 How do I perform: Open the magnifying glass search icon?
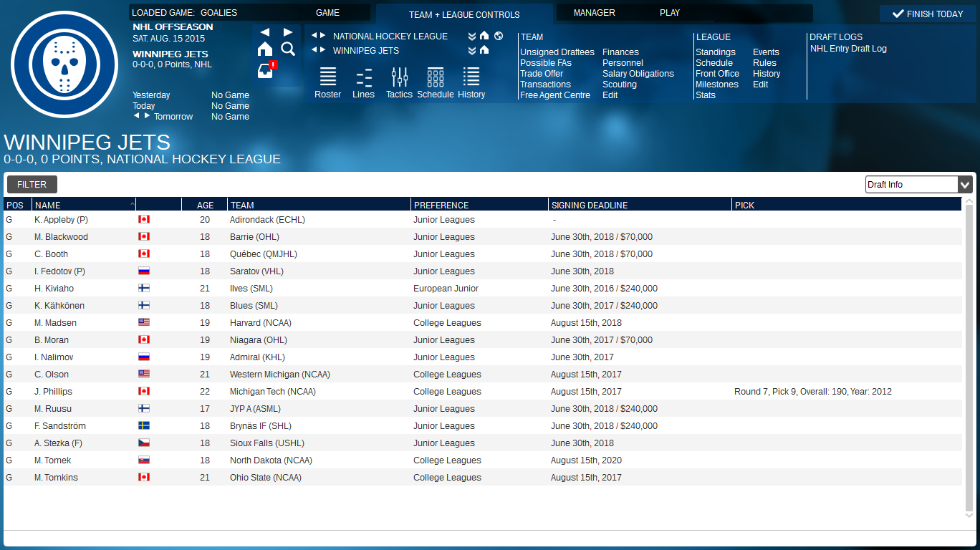(x=288, y=49)
